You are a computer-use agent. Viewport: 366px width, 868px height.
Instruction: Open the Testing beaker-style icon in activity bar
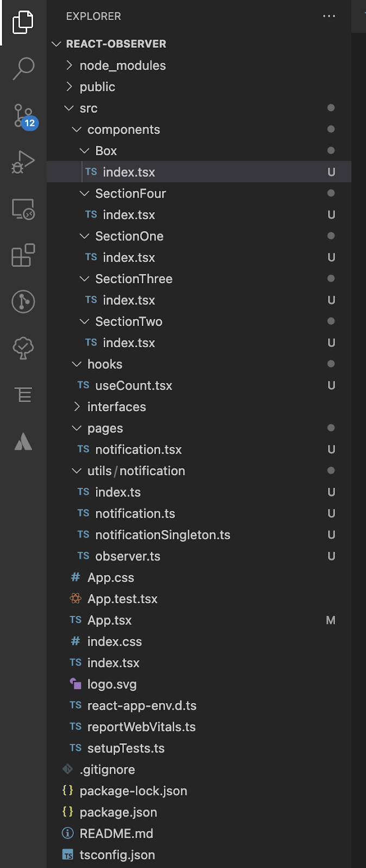pyautogui.click(x=23, y=349)
